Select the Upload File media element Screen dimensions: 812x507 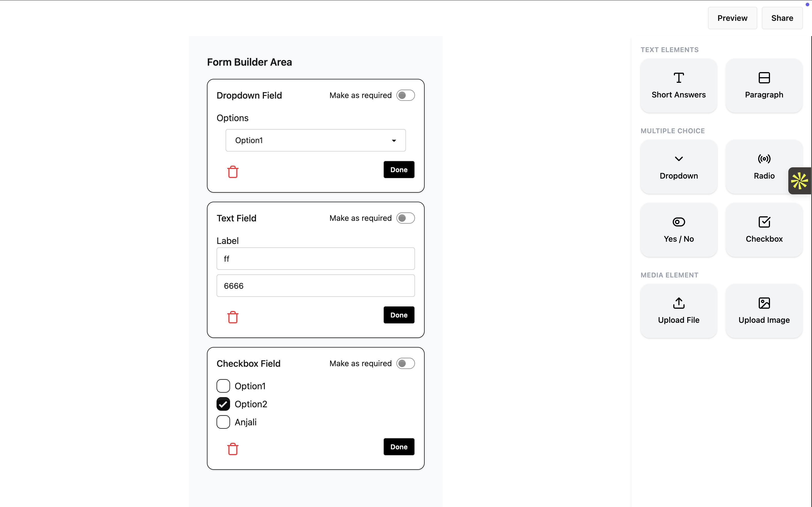(678, 311)
